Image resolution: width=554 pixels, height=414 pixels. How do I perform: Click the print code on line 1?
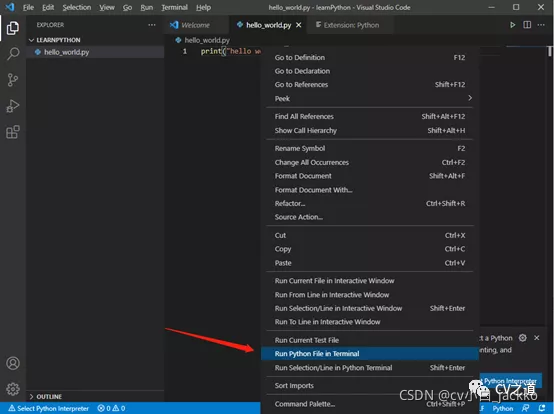pyautogui.click(x=230, y=51)
